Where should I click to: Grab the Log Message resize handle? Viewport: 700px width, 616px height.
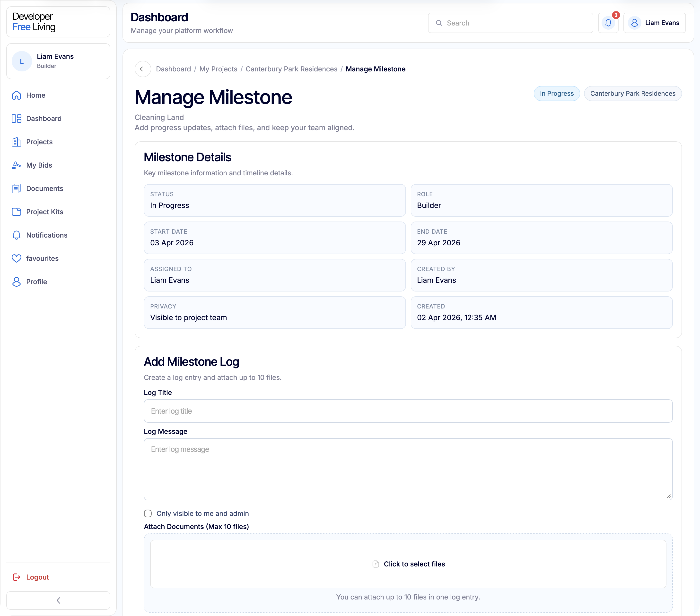point(669,496)
